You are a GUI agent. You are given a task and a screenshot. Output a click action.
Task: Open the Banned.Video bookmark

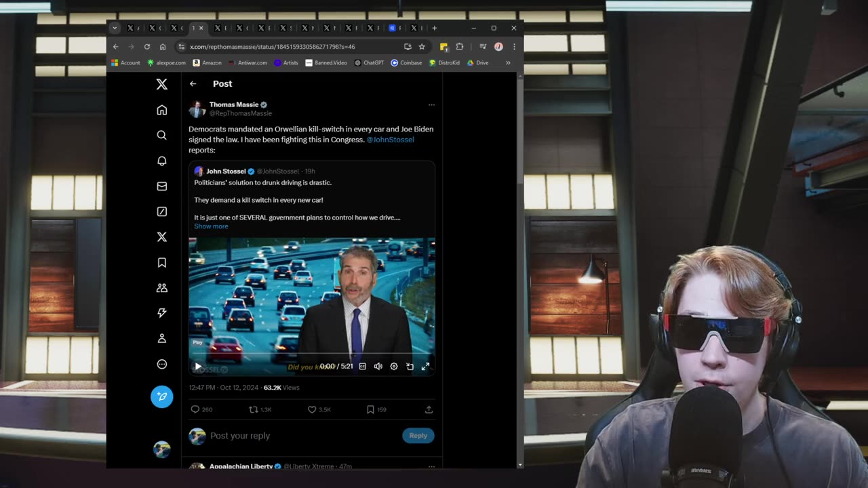(326, 63)
